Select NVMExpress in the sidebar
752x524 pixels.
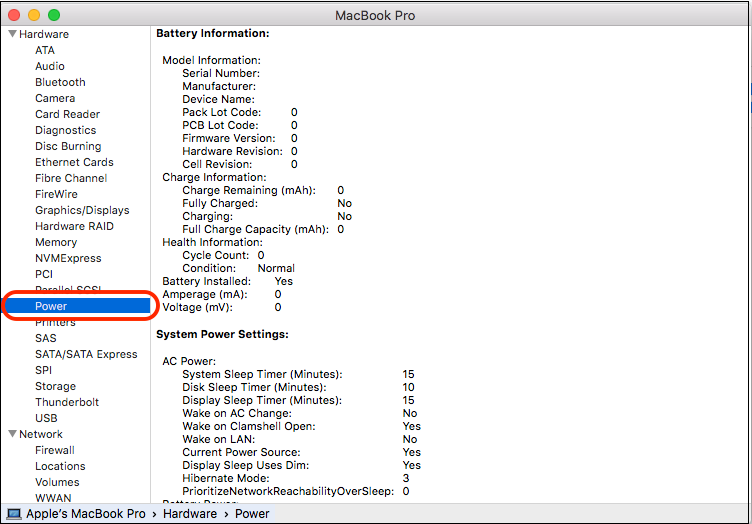point(68,258)
